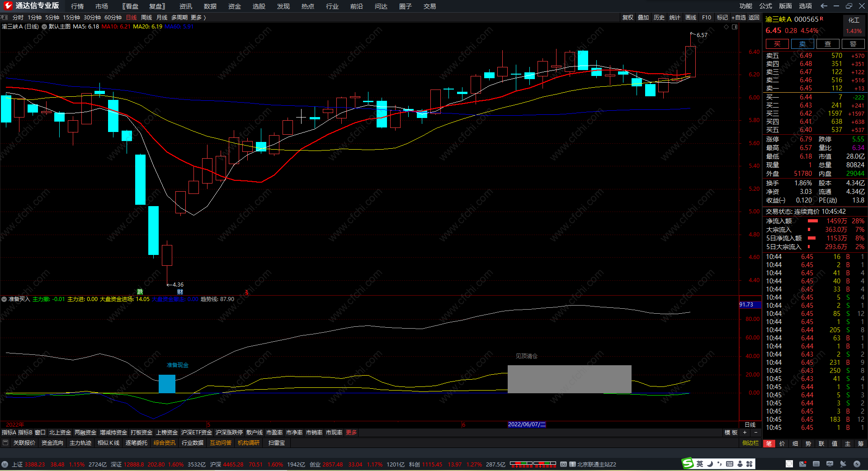Image resolution: width=868 pixels, height=471 pixels.
Task: Toggle the 侧边栏 sidebar
Action: [750, 443]
